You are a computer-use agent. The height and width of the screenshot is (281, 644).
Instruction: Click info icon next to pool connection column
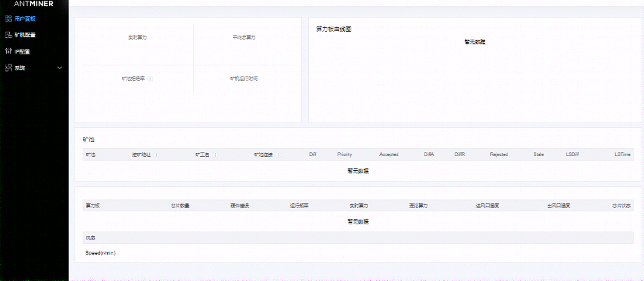278,154
